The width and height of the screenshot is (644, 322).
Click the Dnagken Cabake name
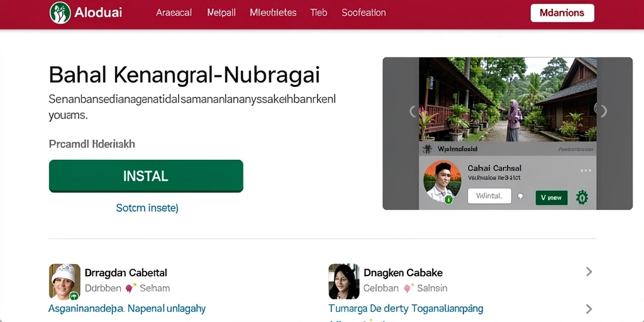click(403, 273)
